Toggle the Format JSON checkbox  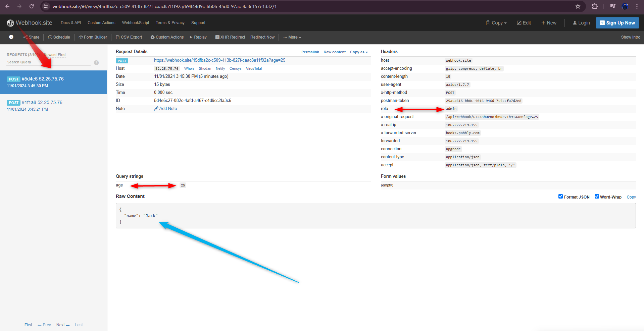[560, 197]
